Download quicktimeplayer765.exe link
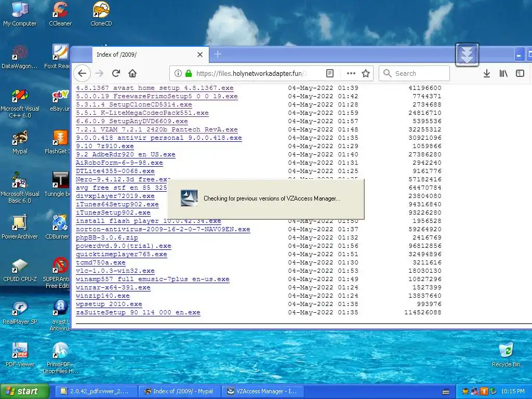The image size is (532, 399). click(x=122, y=254)
